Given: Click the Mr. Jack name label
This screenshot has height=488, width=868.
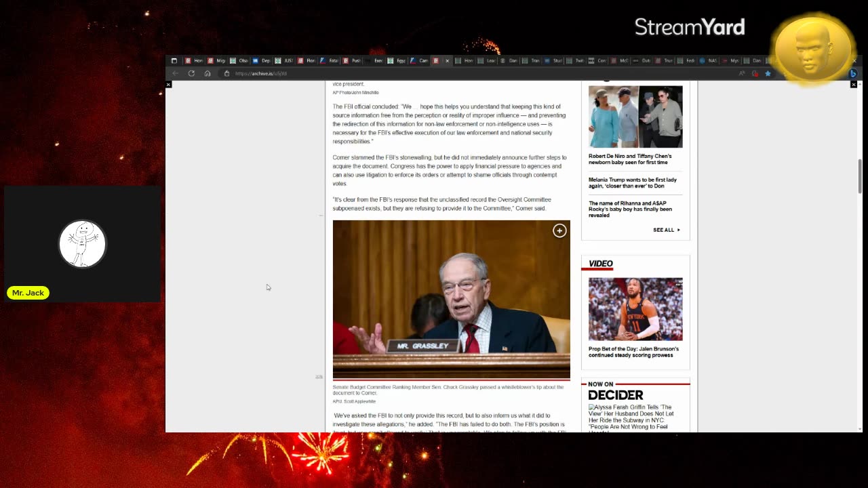Looking at the screenshot, I should click(x=28, y=293).
